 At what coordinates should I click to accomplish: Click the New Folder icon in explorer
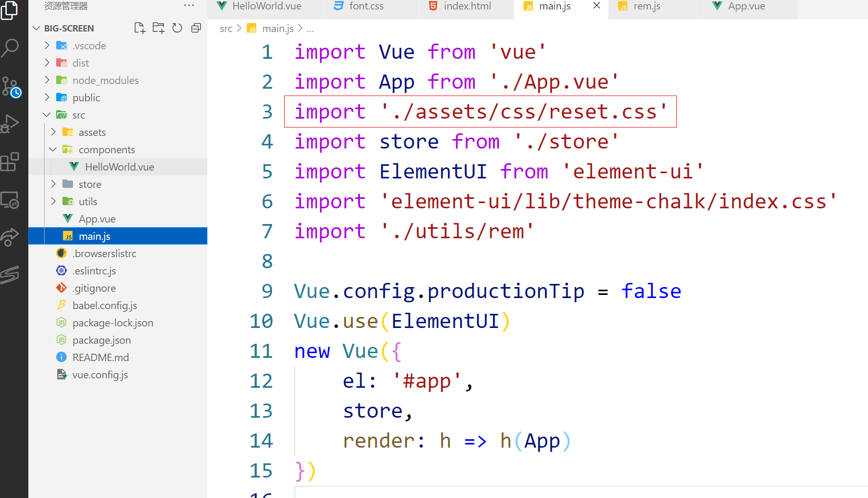coord(158,28)
